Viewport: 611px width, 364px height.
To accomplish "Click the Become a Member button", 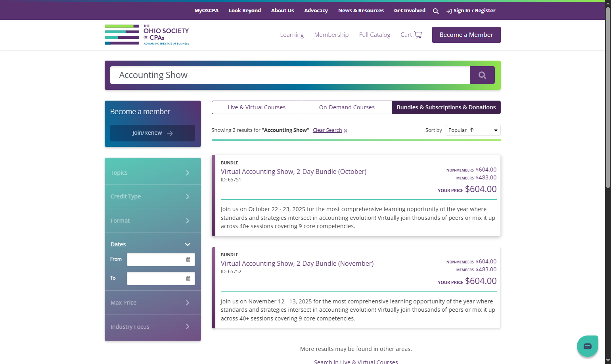I will pos(466,35).
